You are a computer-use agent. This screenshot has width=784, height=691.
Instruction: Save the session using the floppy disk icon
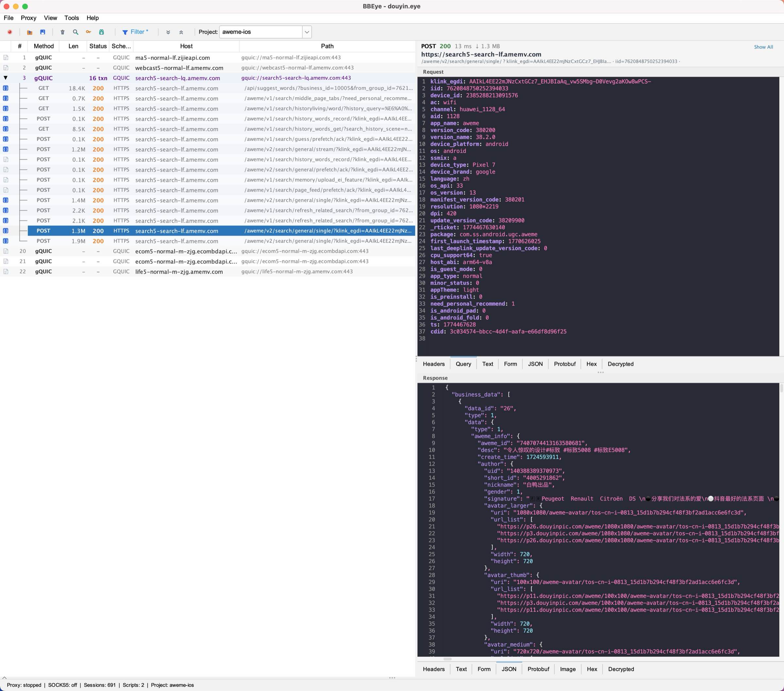point(43,32)
